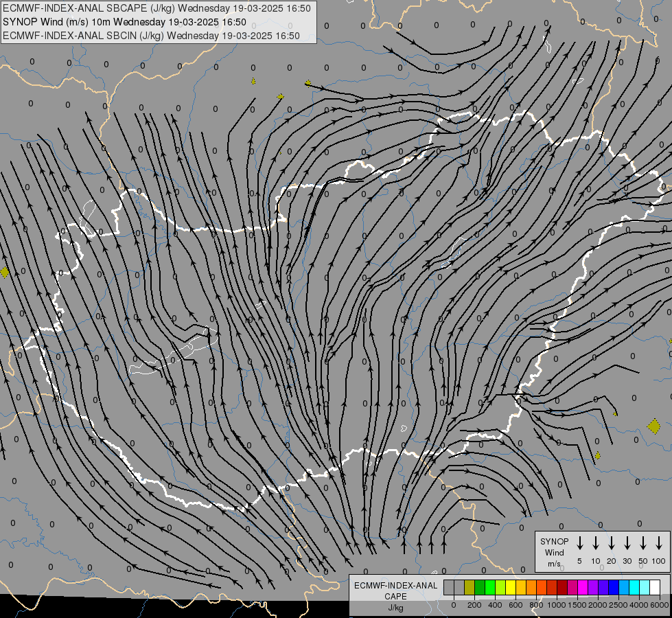Click the SYNOP Wind 10m title line
Screen dimensions: 672x618
click(x=125, y=22)
